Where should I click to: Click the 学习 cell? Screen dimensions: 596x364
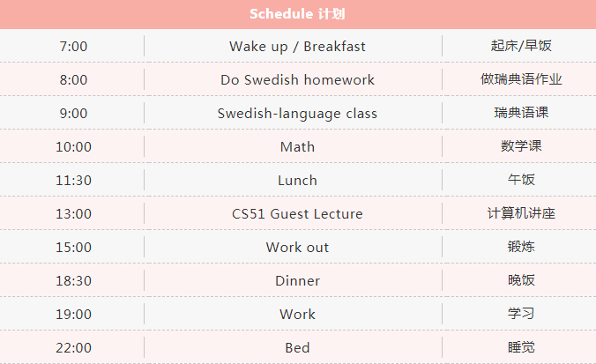pos(521,315)
